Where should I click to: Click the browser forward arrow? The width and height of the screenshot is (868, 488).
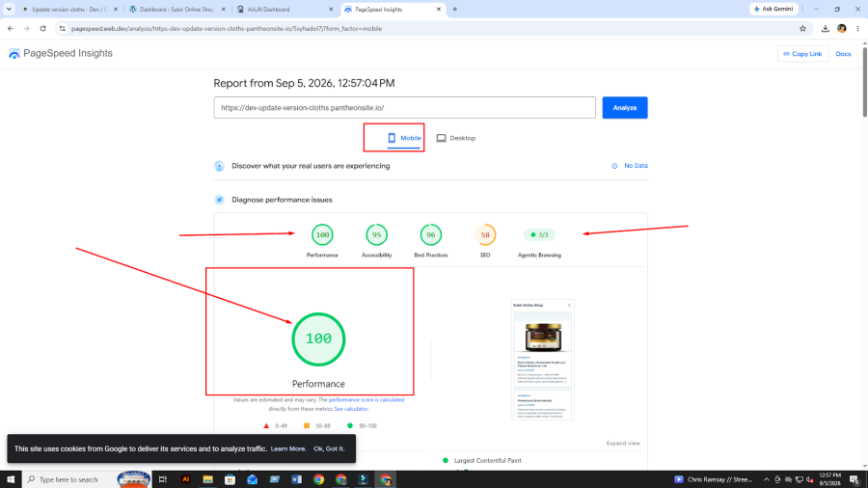26,28
